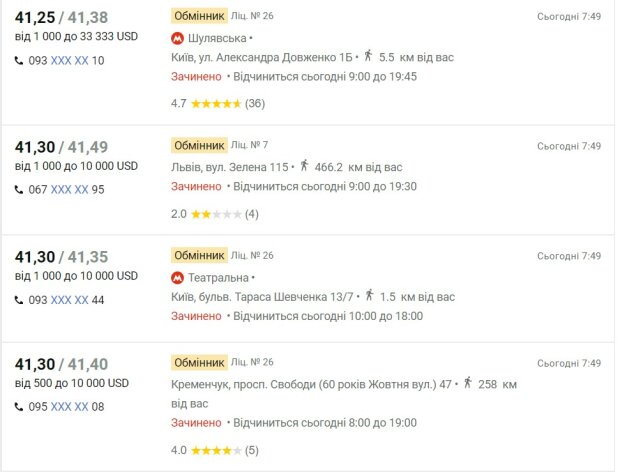Open the 4.0 star rating with 5 reviews

pyautogui.click(x=215, y=450)
